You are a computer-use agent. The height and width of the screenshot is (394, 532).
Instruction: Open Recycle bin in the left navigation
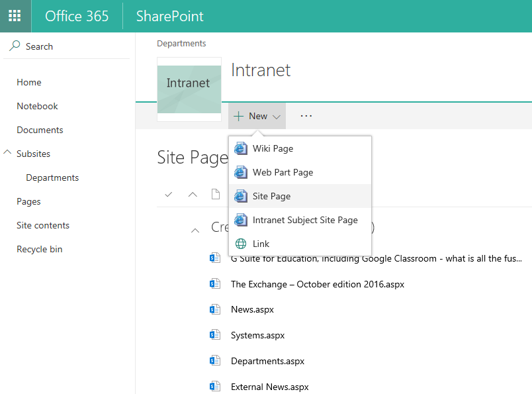coord(39,249)
